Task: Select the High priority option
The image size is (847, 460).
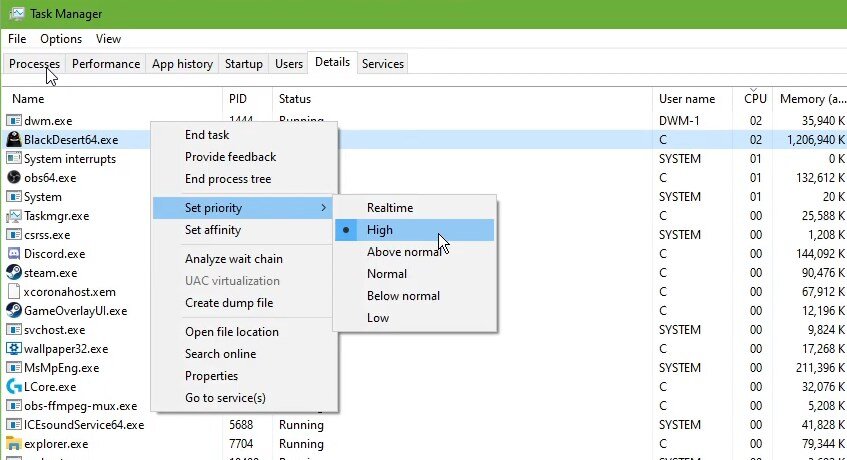Action: click(414, 230)
